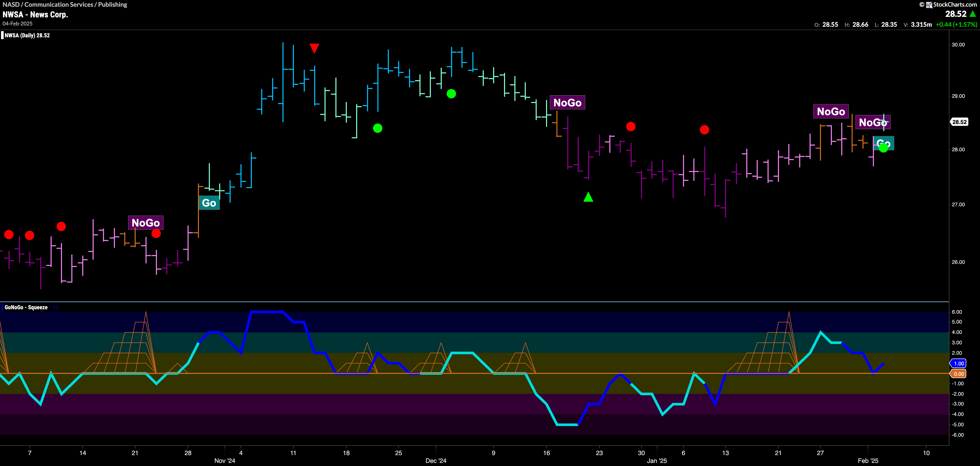
Task: Click the 30.00 price axis label
Action: [x=958, y=45]
